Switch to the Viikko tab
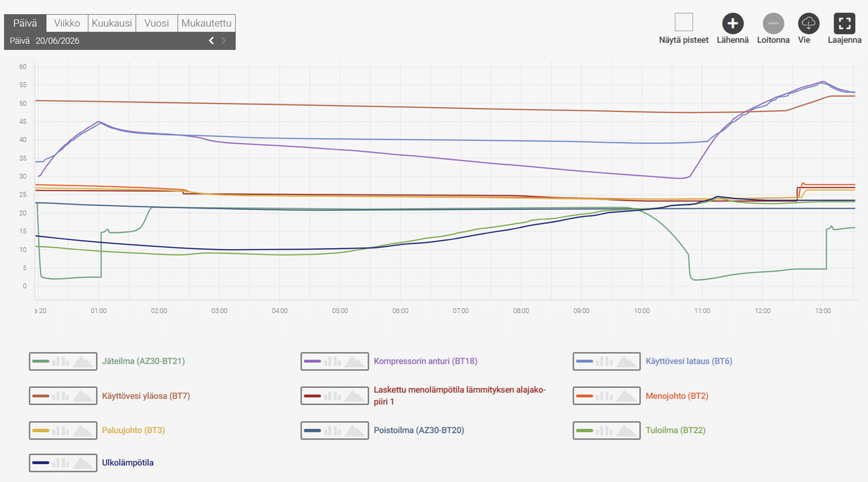 (67, 23)
